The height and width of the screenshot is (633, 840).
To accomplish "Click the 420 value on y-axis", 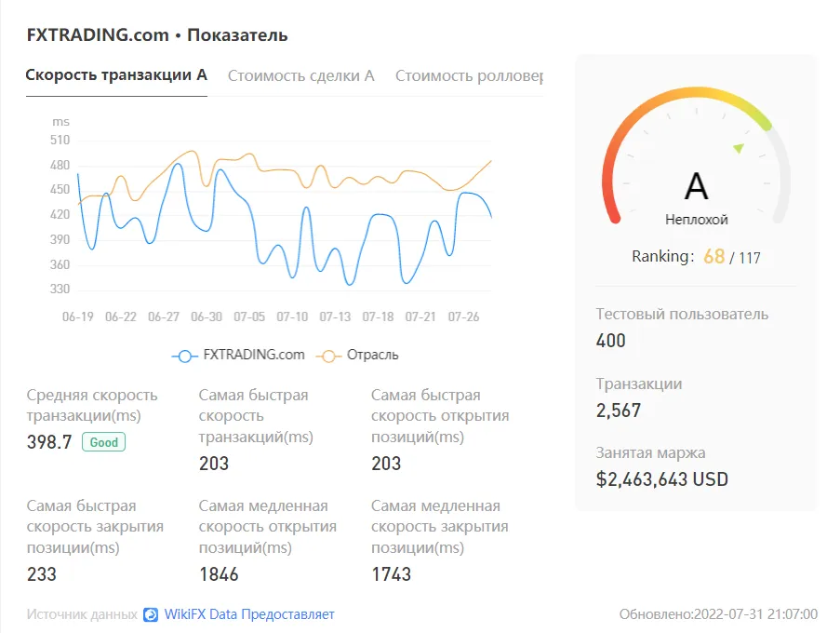I will 60,215.
